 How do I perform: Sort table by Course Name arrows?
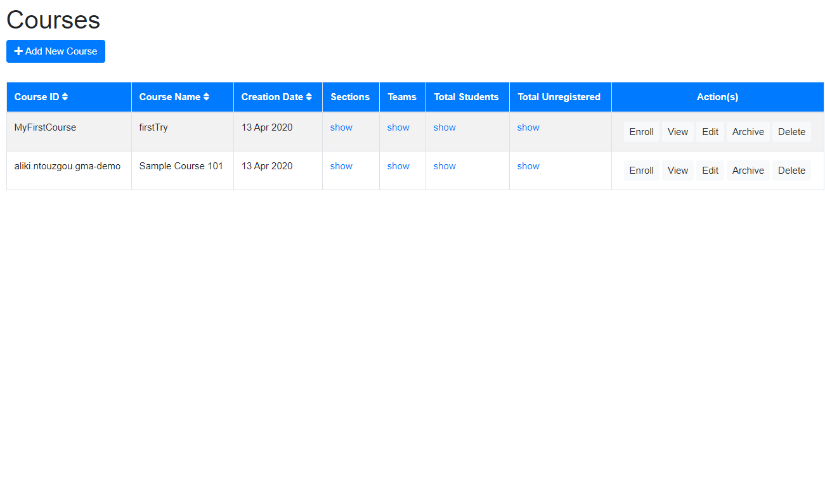[x=206, y=97]
